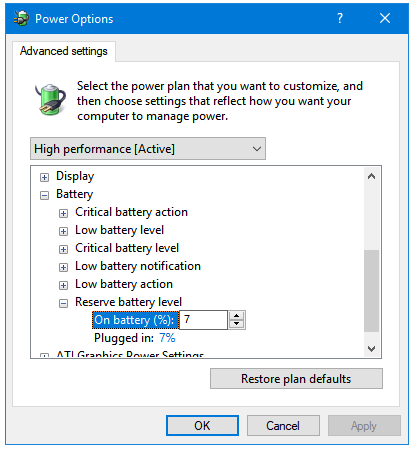Click Restore plan defaults button
The image size is (413, 451).
click(x=296, y=379)
